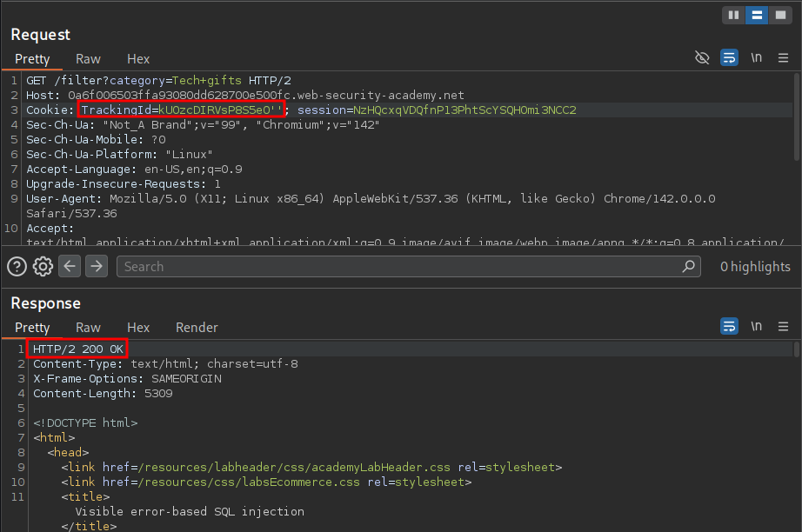This screenshot has height=532, width=802.
Task: Toggle non-printable \n characters in Response
Action: pyautogui.click(x=757, y=327)
